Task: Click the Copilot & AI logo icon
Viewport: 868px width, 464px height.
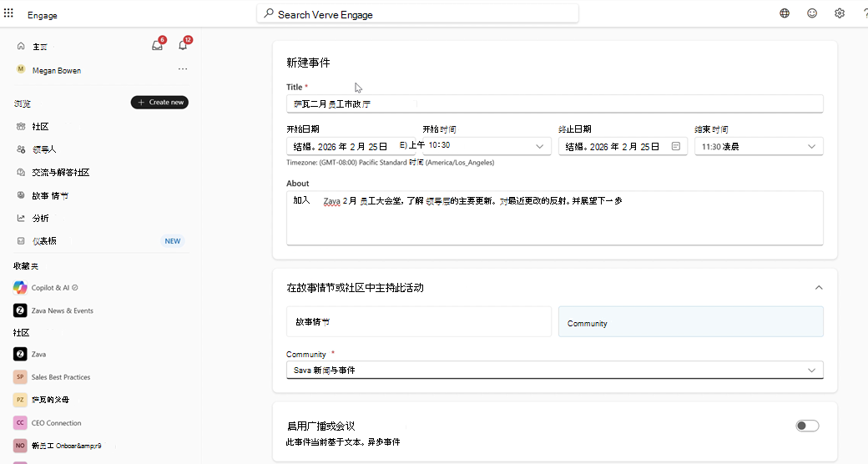Action: (20, 287)
